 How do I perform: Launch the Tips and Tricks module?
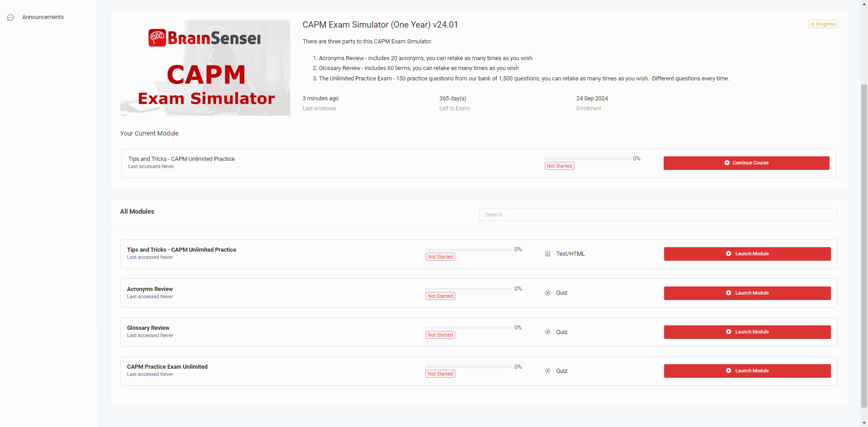click(x=747, y=254)
